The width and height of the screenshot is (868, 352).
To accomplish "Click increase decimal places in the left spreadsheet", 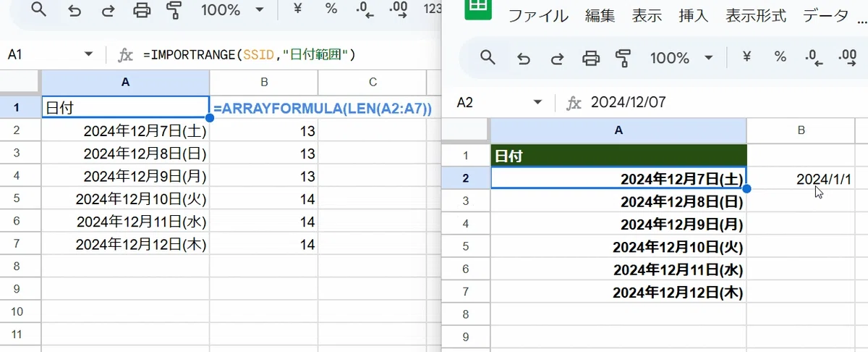I will click(x=399, y=9).
